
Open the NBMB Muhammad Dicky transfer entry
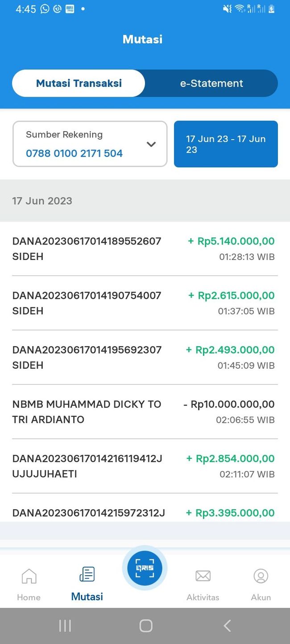tap(145, 412)
